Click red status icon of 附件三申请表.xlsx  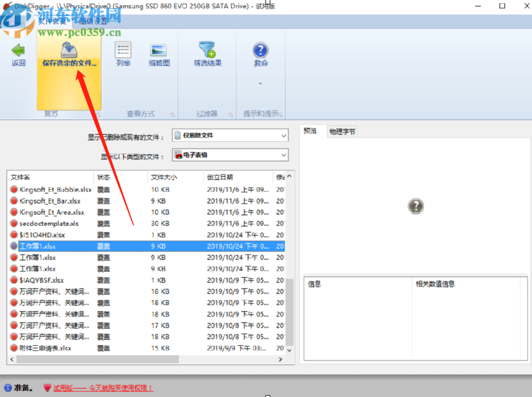pyautogui.click(x=14, y=348)
